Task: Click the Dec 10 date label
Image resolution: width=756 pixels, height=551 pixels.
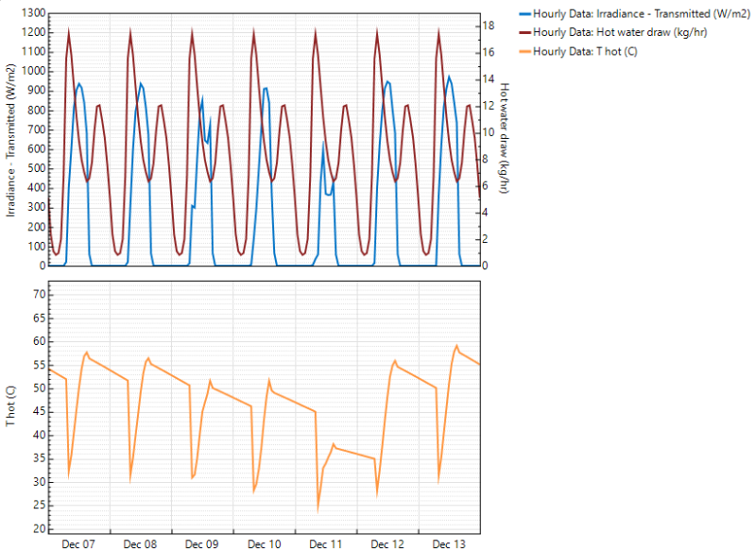Action: (264, 544)
